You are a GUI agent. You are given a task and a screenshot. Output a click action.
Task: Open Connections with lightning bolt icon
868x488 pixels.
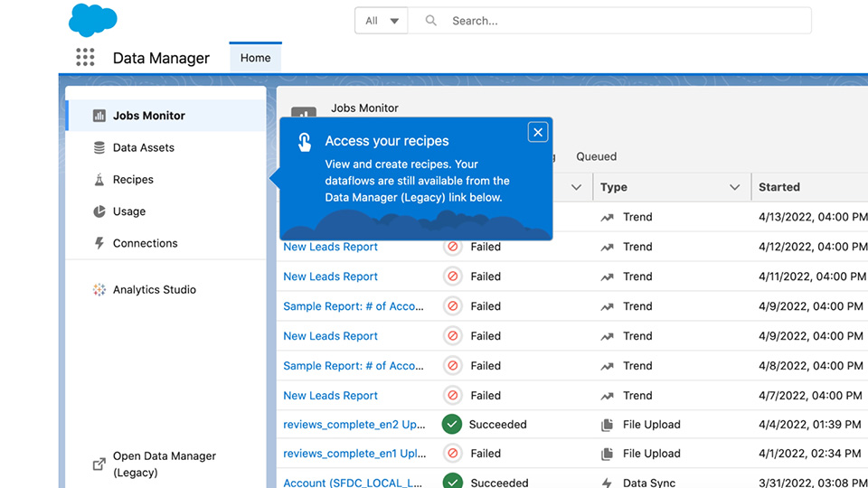pos(145,243)
